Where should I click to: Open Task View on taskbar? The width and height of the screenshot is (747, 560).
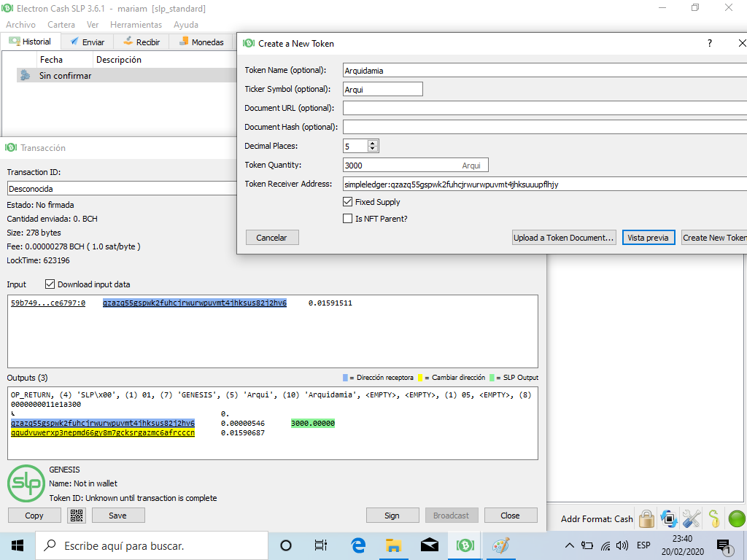321,545
